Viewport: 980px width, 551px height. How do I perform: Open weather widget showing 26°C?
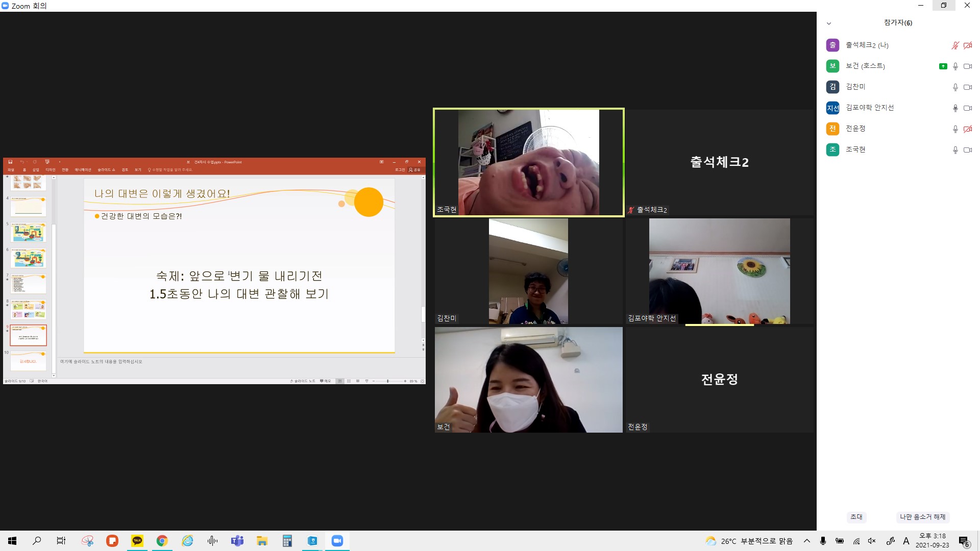tap(749, 541)
